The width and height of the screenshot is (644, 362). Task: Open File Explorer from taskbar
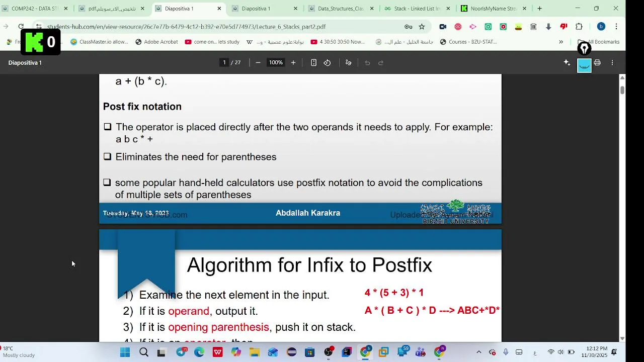tap(255, 352)
